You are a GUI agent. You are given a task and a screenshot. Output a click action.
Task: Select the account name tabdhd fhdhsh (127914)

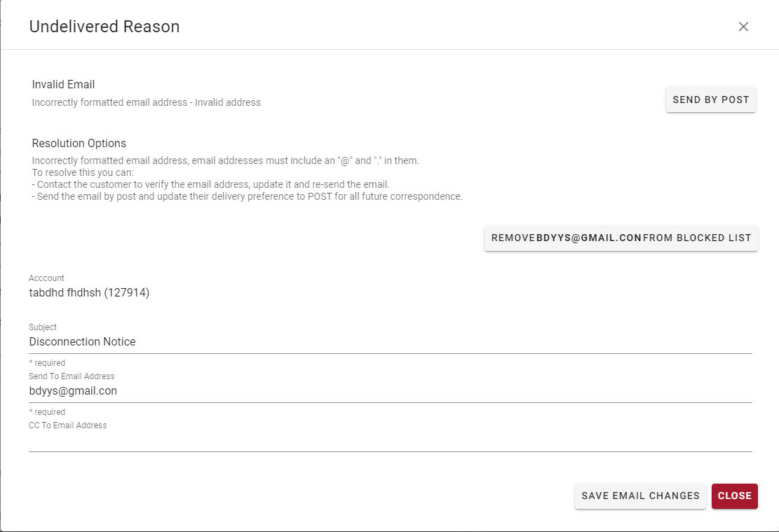coord(89,292)
